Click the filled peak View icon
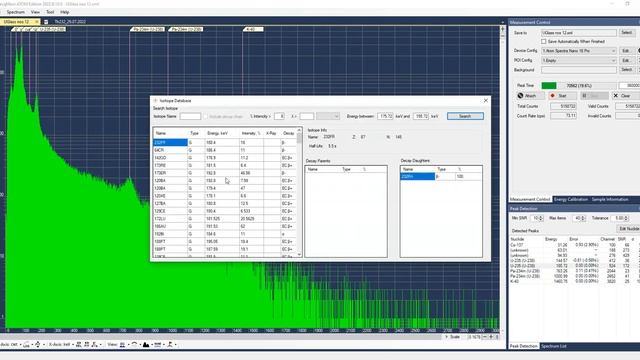 [146, 345]
